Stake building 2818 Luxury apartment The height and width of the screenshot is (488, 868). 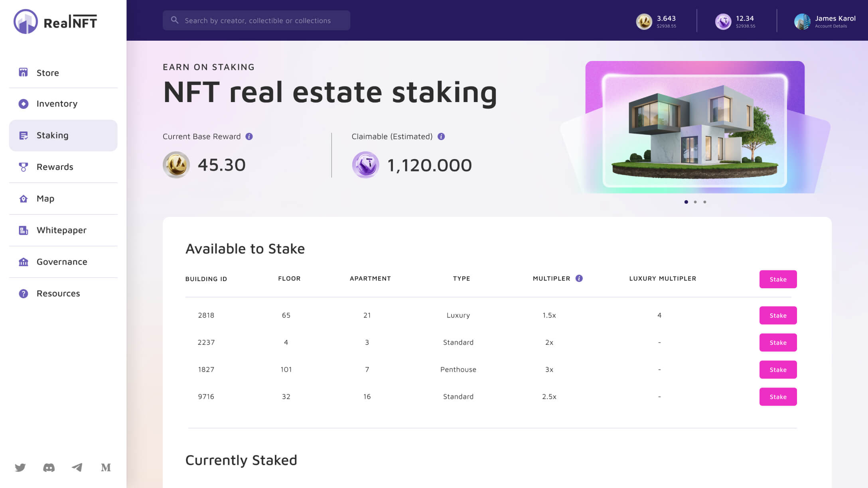click(x=778, y=315)
